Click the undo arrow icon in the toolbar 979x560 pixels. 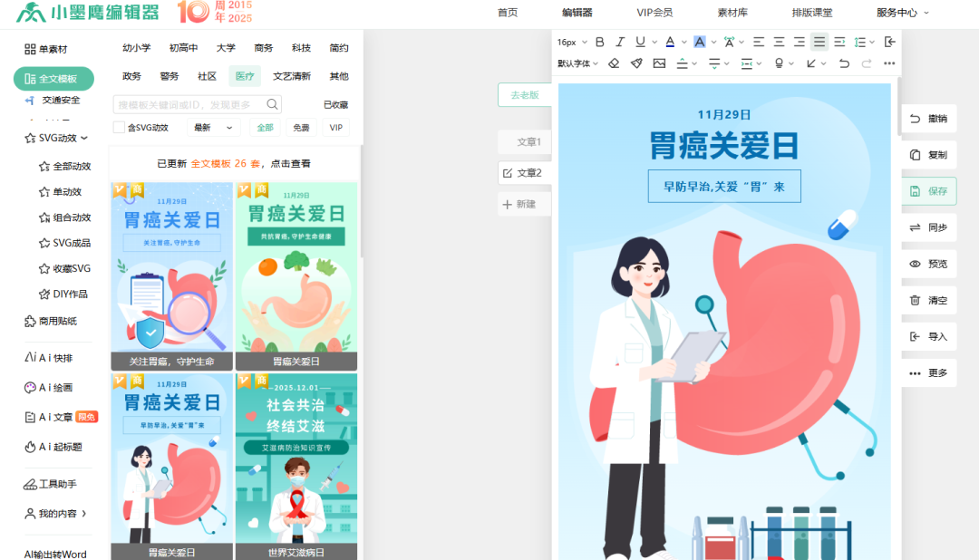coord(844,63)
